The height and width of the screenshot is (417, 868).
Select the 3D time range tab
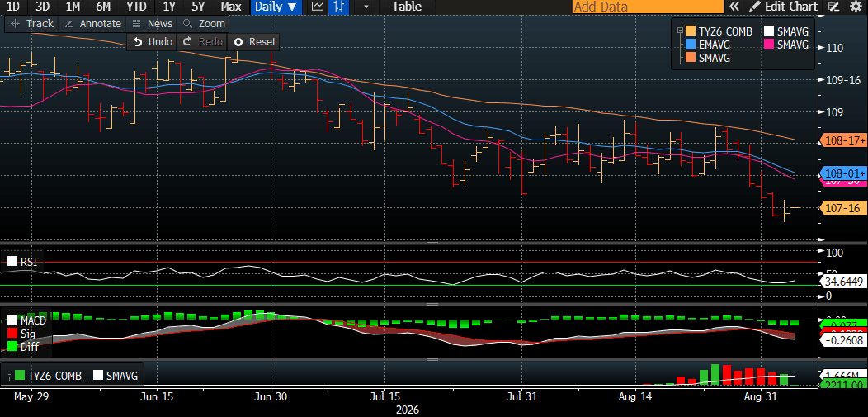point(42,7)
